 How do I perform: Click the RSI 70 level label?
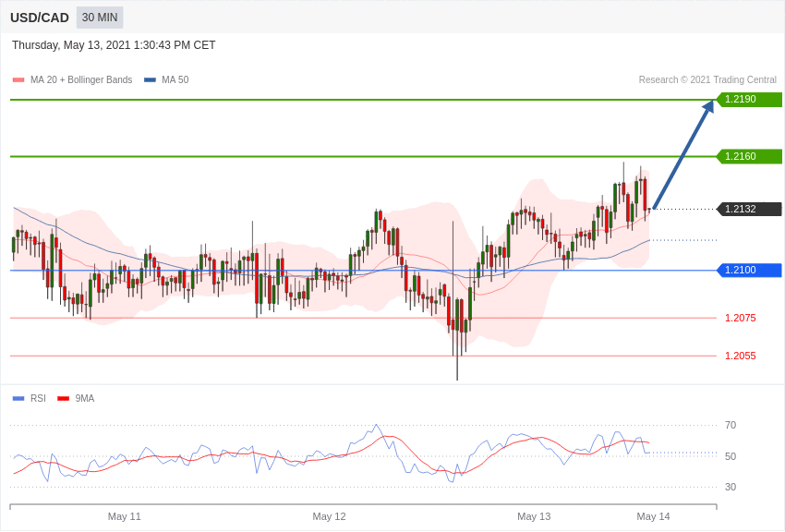click(x=731, y=425)
